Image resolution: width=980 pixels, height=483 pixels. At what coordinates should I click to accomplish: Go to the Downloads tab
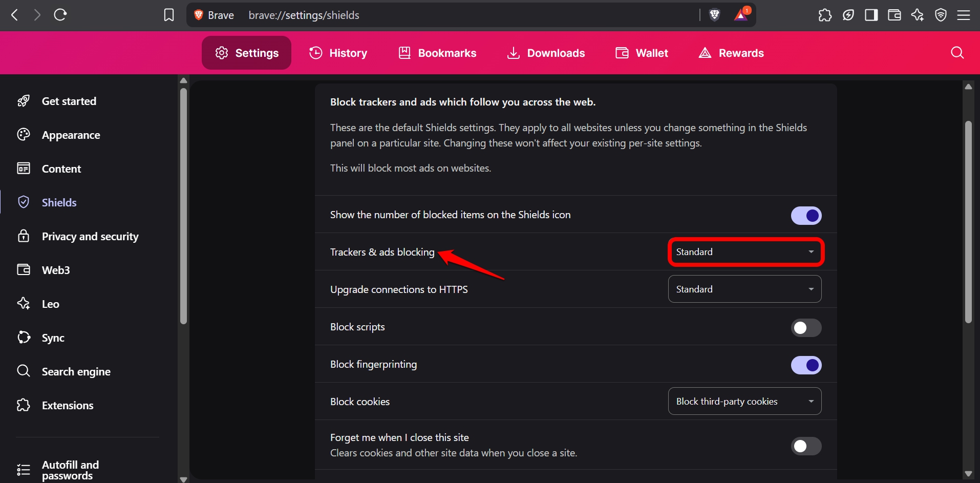546,53
